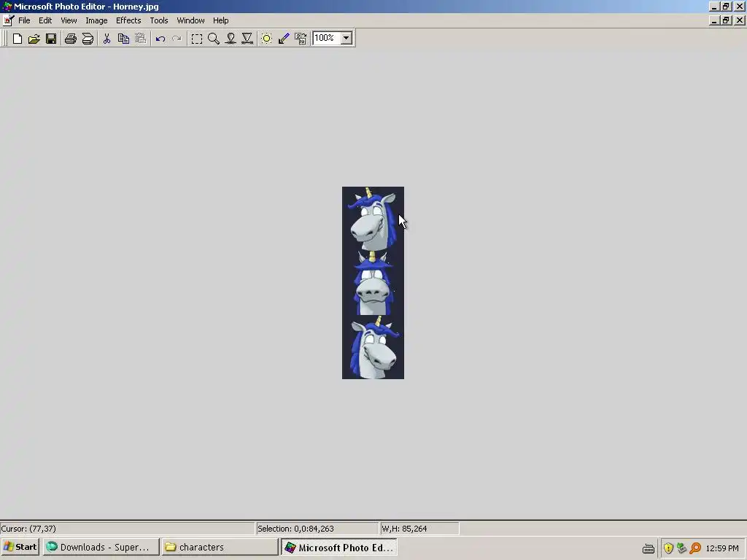The image size is (747, 560).
Task: Activate the magnifying glass Zoom tool
Action: pos(214,39)
